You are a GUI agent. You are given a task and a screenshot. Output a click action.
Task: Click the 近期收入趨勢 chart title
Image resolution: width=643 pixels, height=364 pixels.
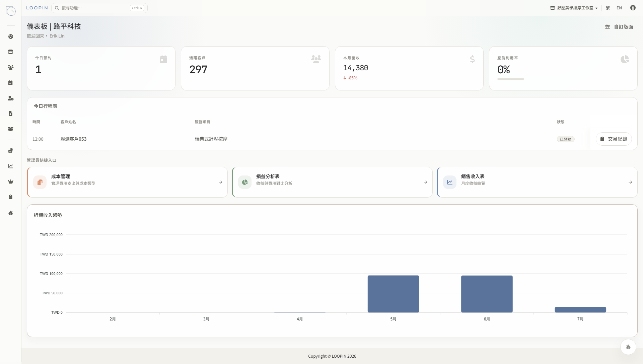(x=48, y=215)
